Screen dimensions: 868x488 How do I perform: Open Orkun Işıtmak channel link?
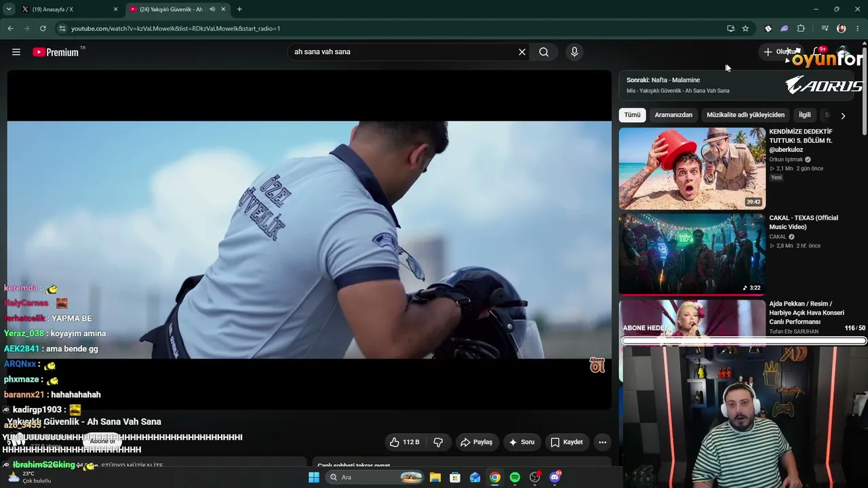786,159
